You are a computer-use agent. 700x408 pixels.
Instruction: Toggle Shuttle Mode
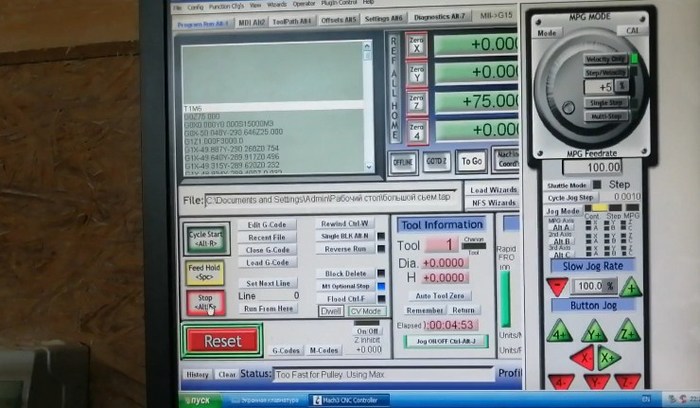tap(567, 185)
